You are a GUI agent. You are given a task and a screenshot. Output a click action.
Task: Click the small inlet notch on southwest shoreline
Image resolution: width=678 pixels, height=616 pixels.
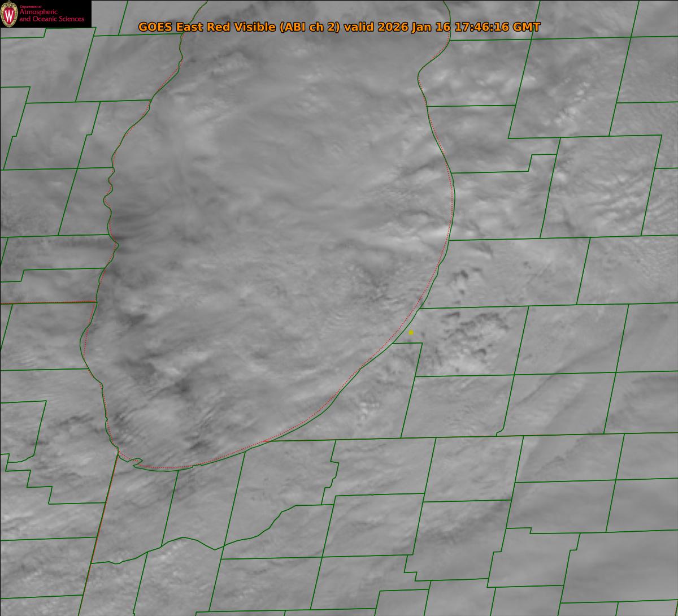coord(136,462)
